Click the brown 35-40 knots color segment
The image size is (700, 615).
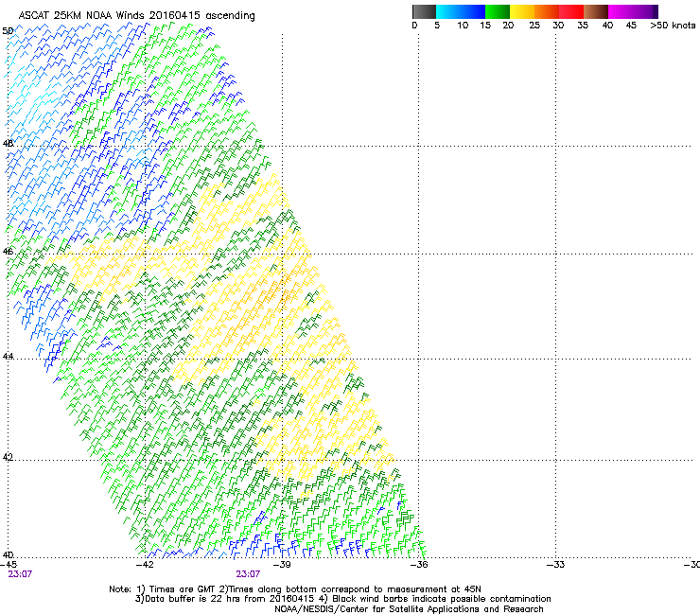click(596, 11)
